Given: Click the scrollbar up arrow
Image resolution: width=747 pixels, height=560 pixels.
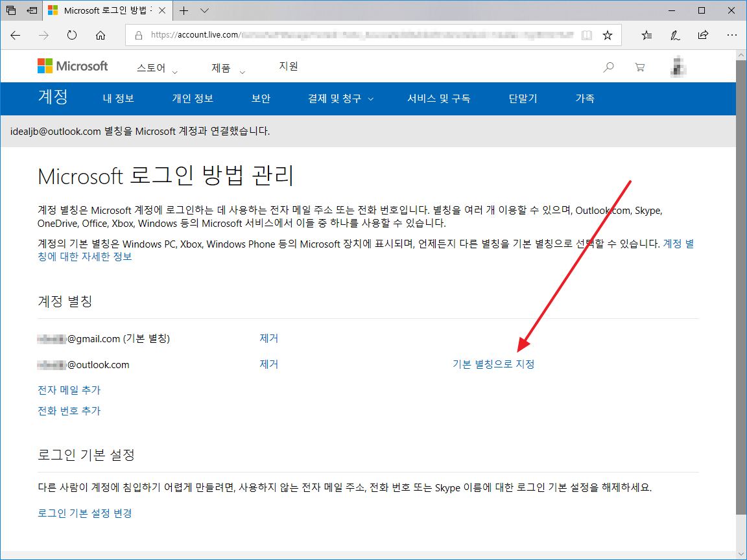Looking at the screenshot, I should click(x=741, y=55).
